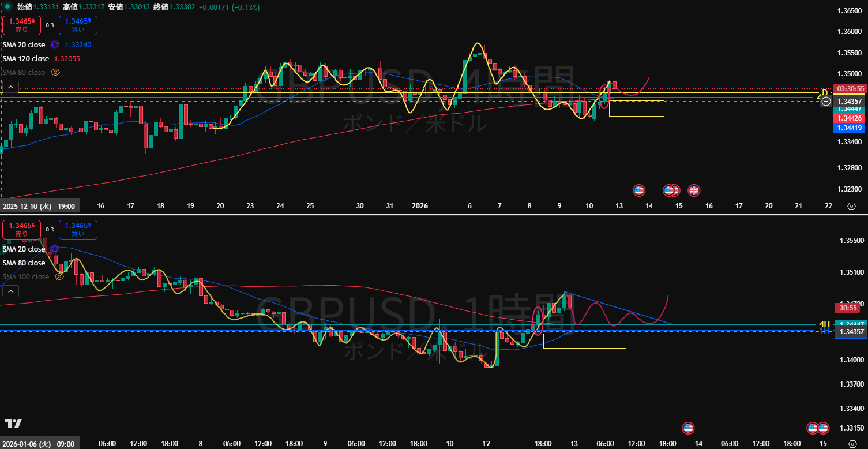
Task: Open the upper chart's time axis settings gear
Action: (851, 206)
